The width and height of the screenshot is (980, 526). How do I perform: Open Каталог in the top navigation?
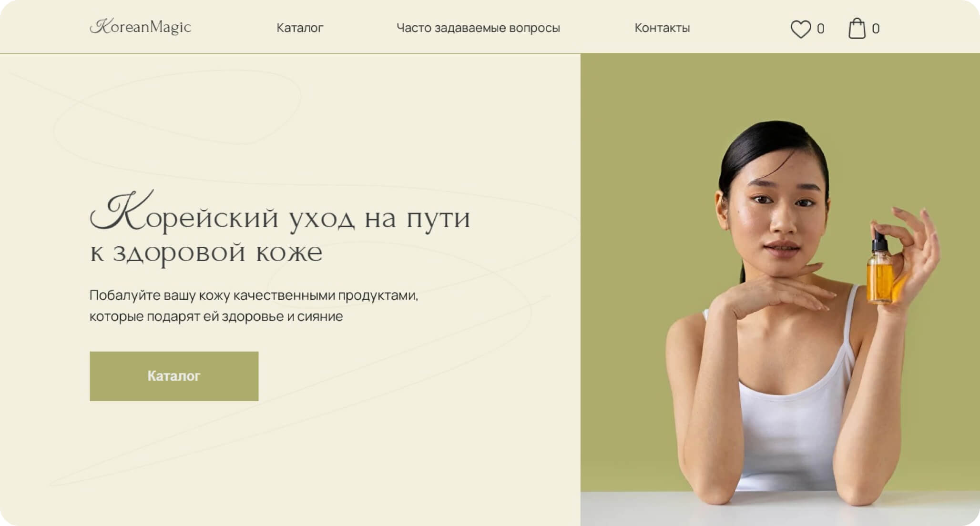point(300,28)
